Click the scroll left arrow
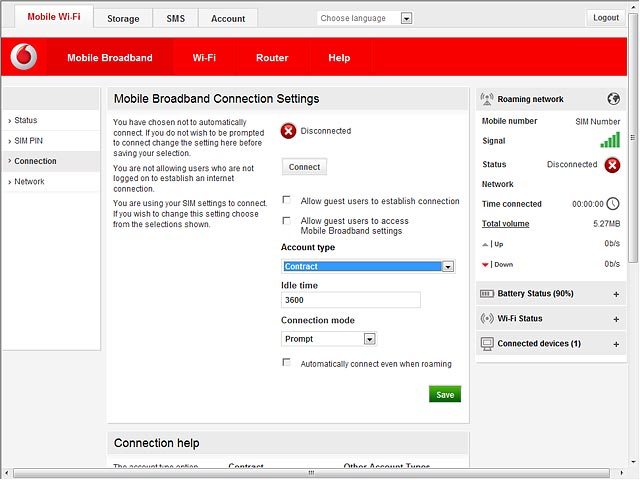 click(6, 473)
